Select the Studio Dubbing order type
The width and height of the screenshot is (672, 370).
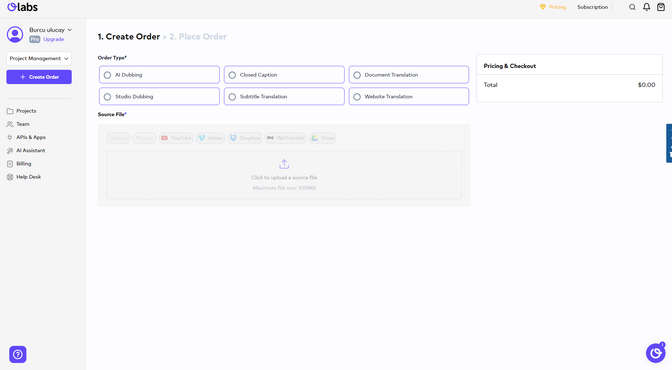(x=159, y=96)
